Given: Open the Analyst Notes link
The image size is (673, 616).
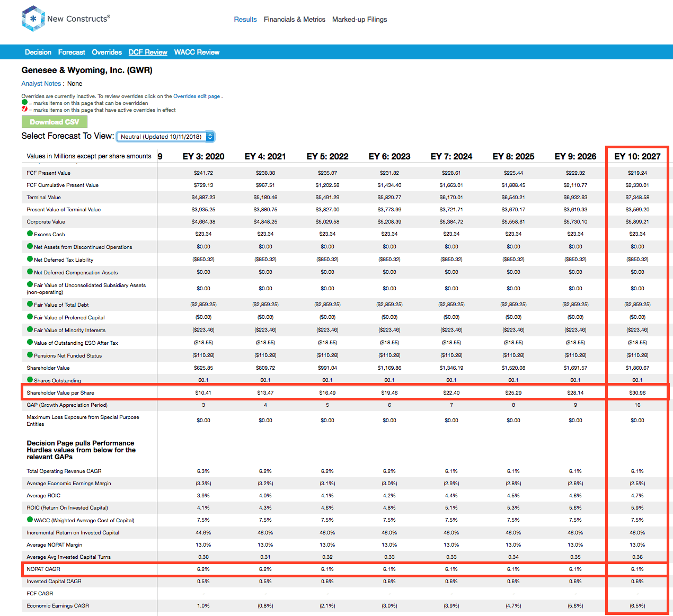Looking at the screenshot, I should [41, 84].
